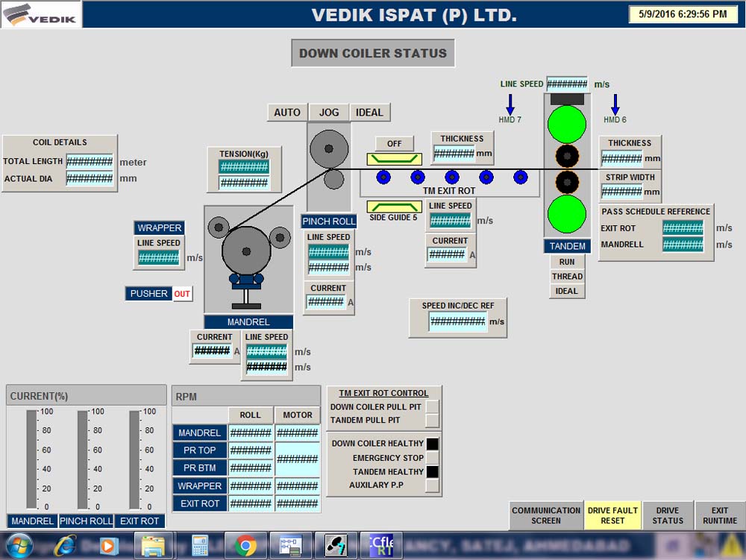Set tandem to RUN mode

567,262
